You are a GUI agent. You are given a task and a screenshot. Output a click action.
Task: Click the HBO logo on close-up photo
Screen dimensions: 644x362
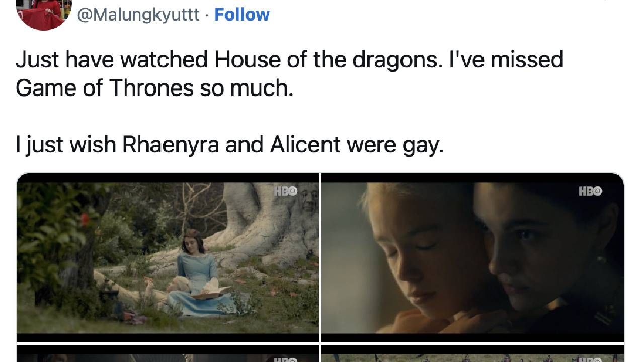coord(591,191)
